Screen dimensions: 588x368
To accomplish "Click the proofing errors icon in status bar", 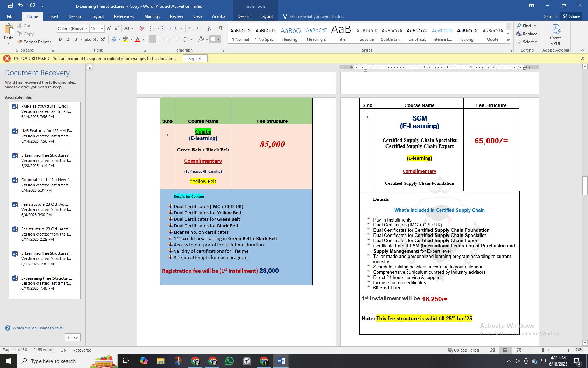I will pyautogui.click(x=63, y=350).
